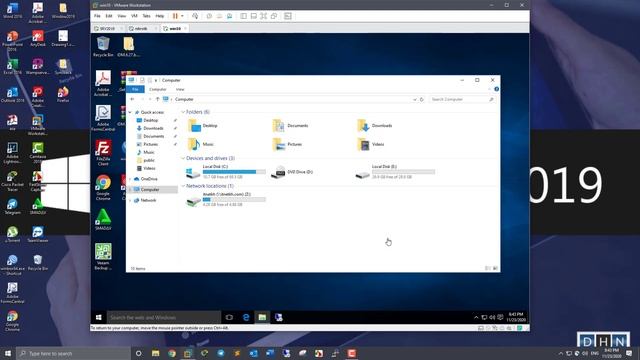The height and width of the screenshot is (360, 640).
Task: Select Local Disk (E:) drive
Action: (x=395, y=172)
